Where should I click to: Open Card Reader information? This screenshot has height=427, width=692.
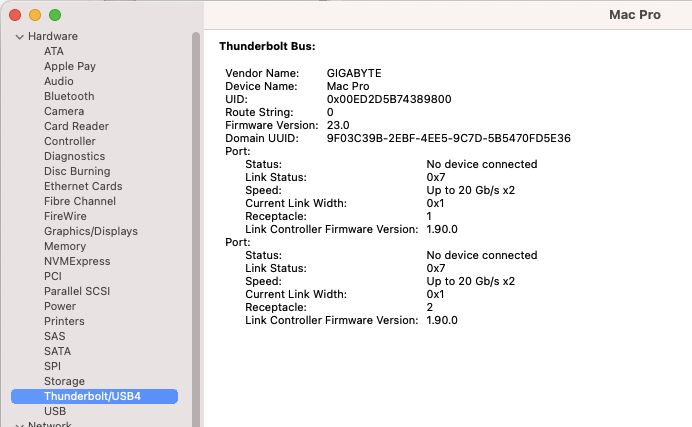(x=76, y=126)
